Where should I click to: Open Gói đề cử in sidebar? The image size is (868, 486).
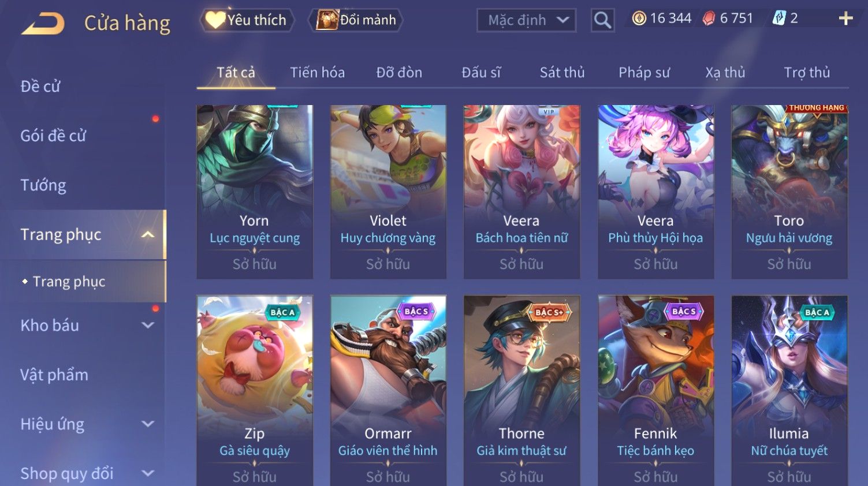click(x=53, y=136)
